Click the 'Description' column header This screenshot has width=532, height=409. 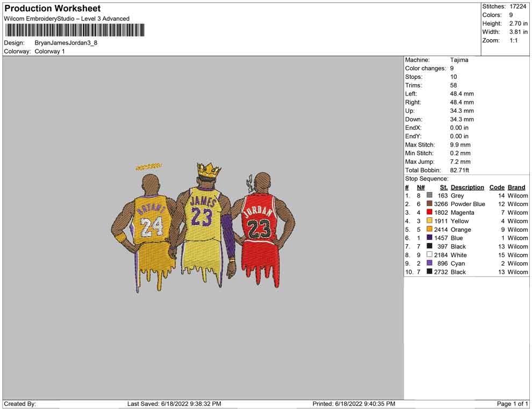pyautogui.click(x=468, y=187)
